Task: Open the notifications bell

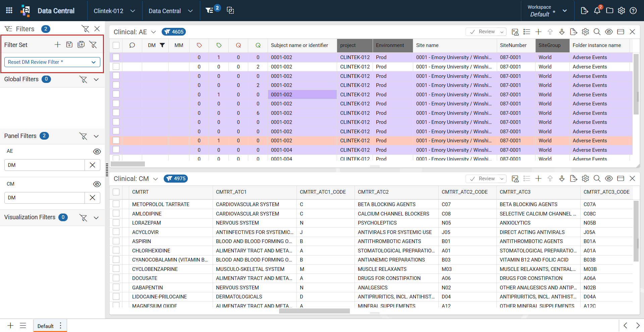Action: 597,11
